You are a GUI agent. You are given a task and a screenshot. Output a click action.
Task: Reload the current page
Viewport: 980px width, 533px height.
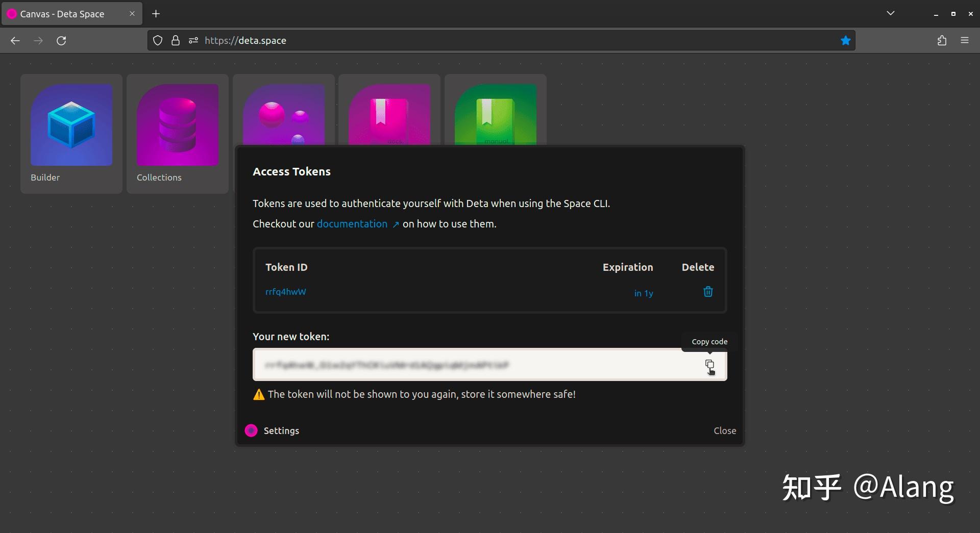point(61,41)
